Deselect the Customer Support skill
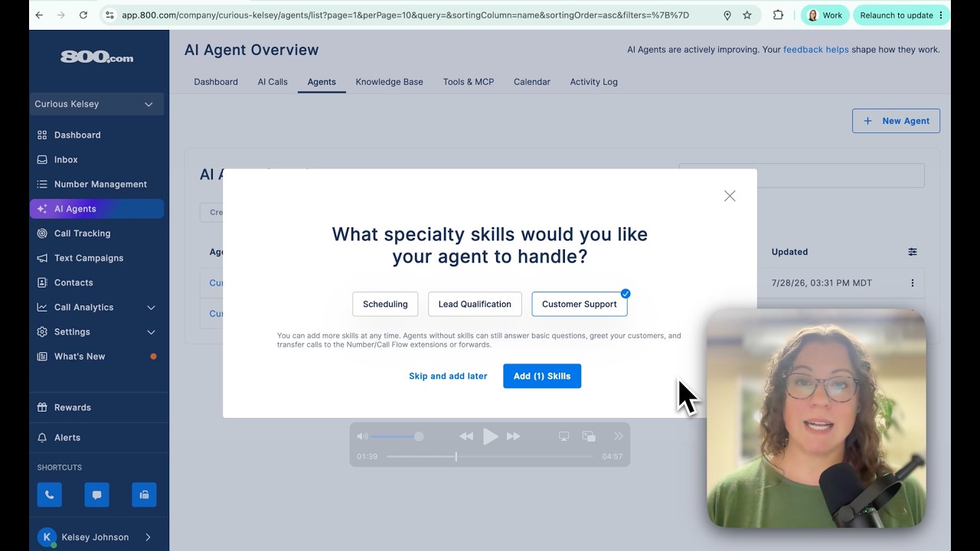The height and width of the screenshot is (551, 980). point(580,304)
